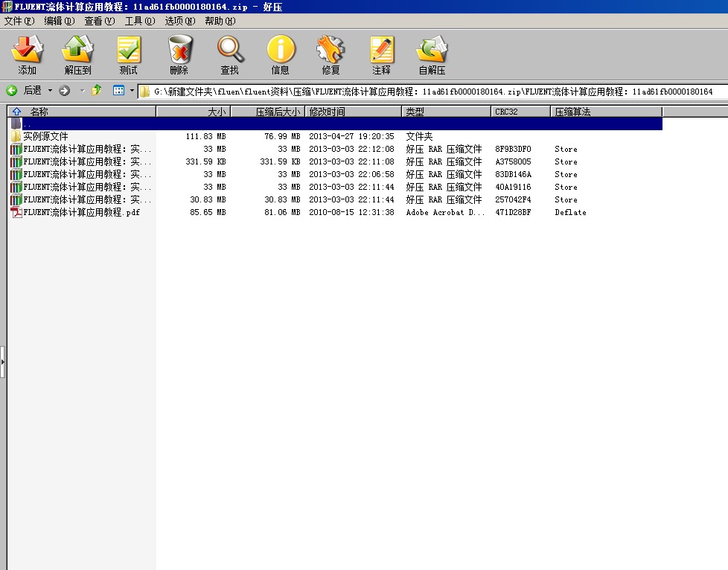Click the 修复 (Repair) toolbar icon
The height and width of the screenshot is (570, 728).
(331, 55)
